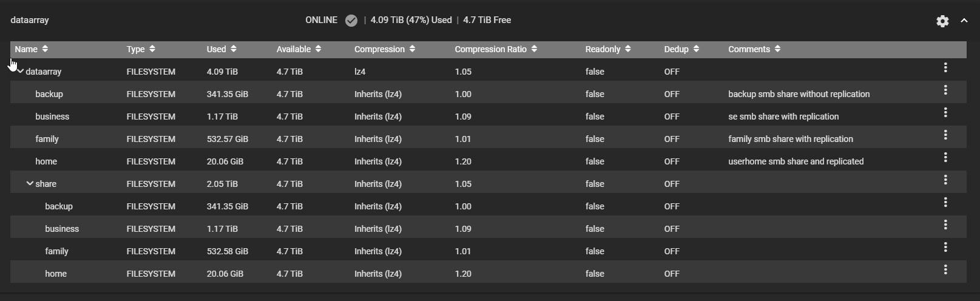The height and width of the screenshot is (301, 980).
Task: Open actions menu for last home dataset row
Action: (945, 270)
